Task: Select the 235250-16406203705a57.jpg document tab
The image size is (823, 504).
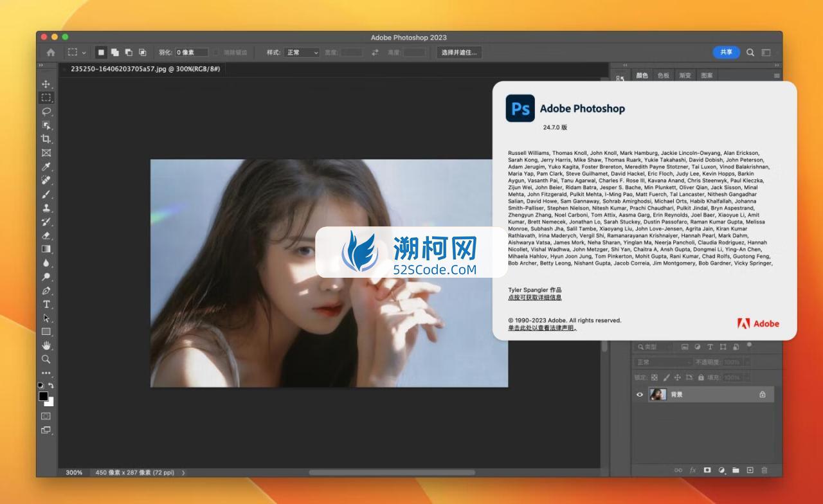Action: click(x=145, y=68)
